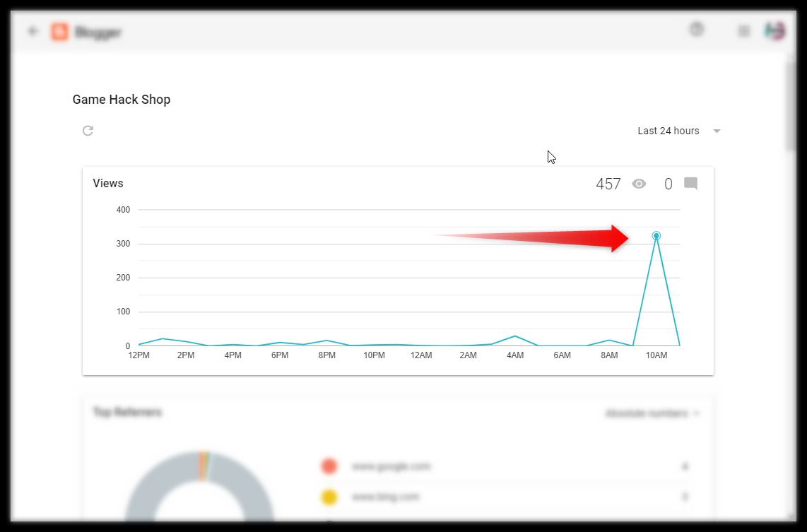Open the Google apps grid icon
The image size is (807, 532).
coord(743,31)
